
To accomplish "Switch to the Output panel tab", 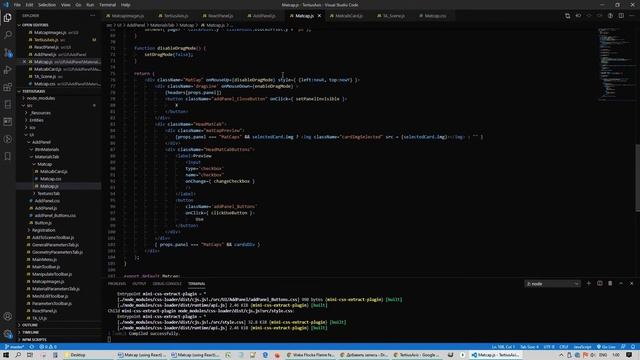I will click(139, 284).
